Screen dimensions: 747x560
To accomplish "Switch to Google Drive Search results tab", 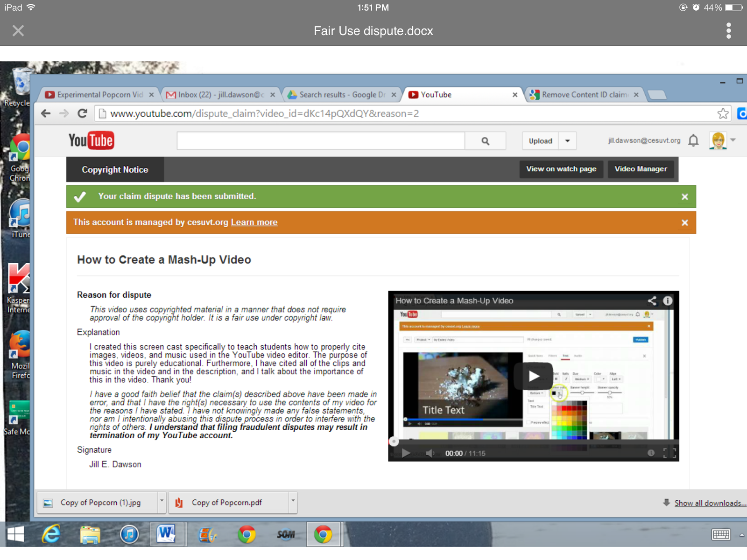I will tap(342, 95).
